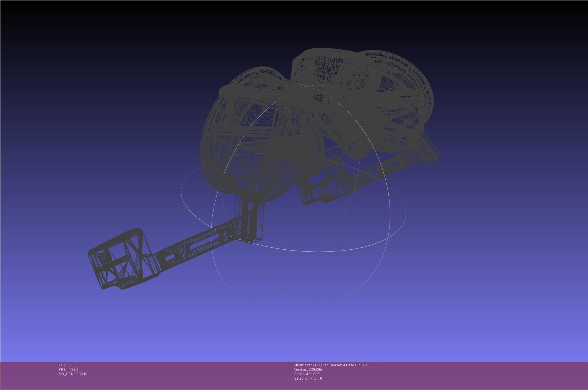Click the Faces: 479,806 count text

click(307, 374)
